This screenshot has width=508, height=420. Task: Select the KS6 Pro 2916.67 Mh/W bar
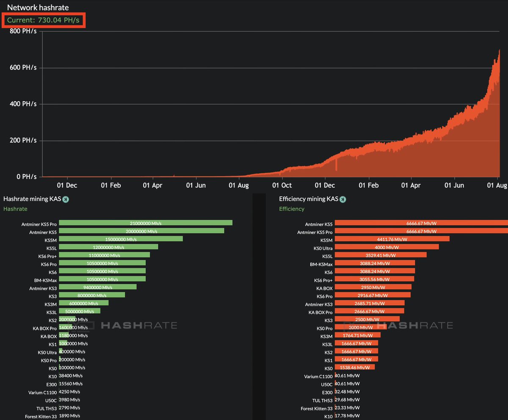click(x=373, y=296)
